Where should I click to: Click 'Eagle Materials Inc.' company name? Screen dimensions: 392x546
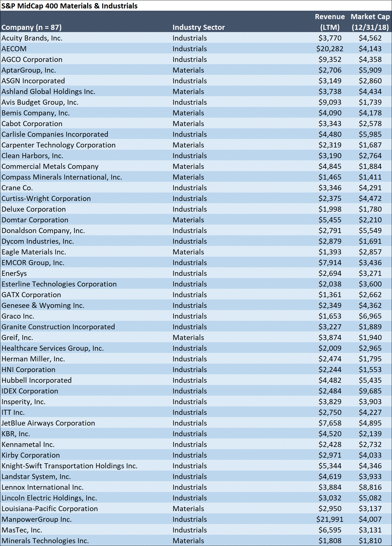(x=34, y=252)
